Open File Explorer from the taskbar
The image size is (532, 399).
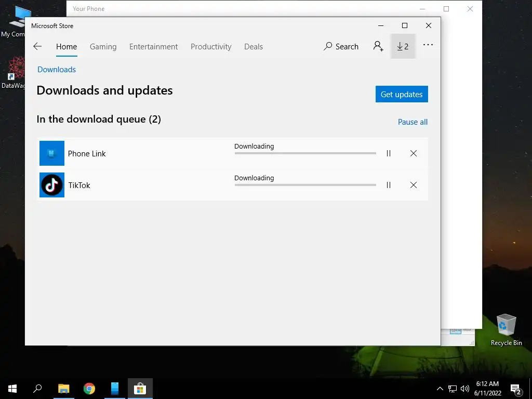point(63,389)
